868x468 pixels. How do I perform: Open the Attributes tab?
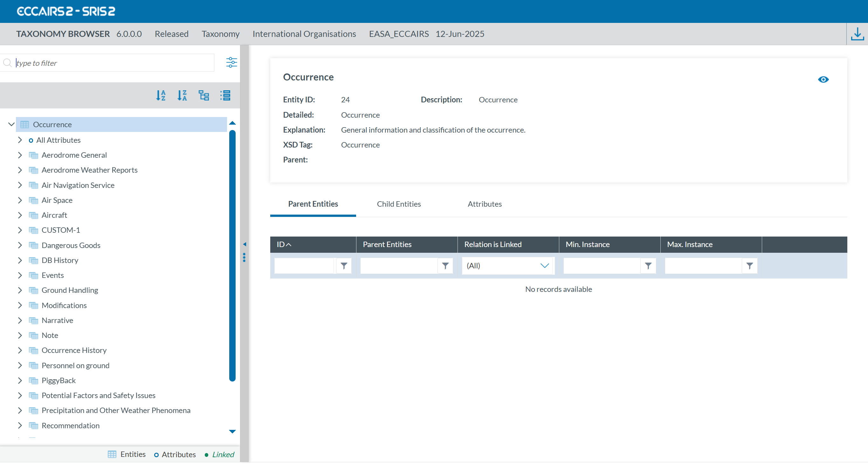click(x=484, y=204)
